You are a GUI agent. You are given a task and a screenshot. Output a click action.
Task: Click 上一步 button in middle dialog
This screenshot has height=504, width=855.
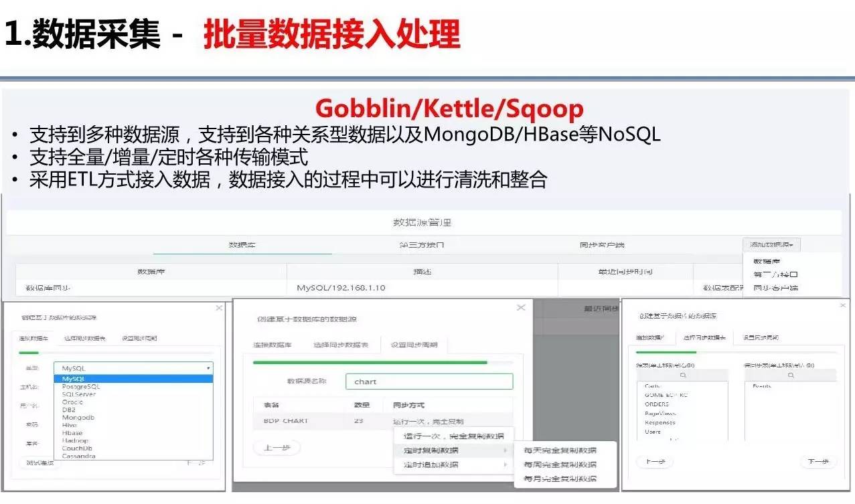pos(277,448)
